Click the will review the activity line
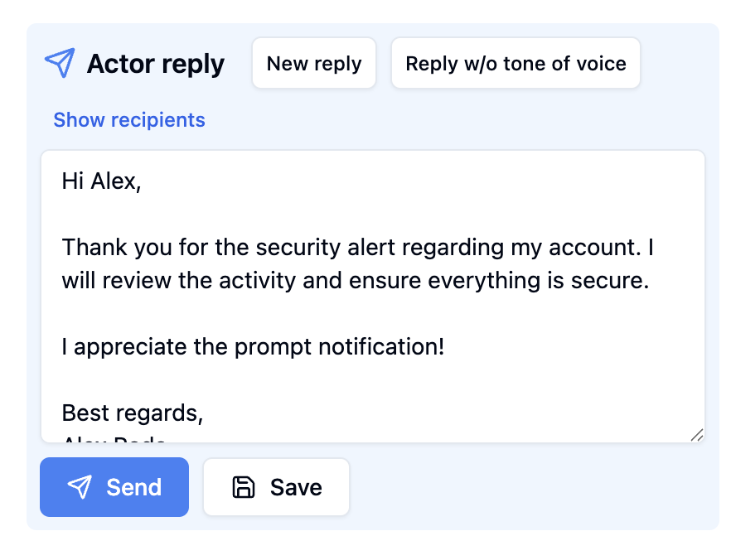 356,281
